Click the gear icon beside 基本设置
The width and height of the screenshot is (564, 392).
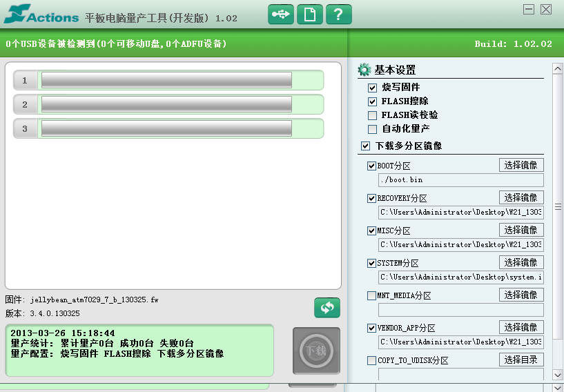coord(364,70)
